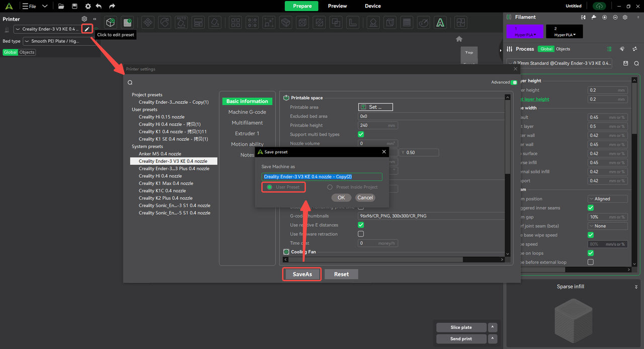Switch to the Device tab
Screen dimensions: 644x349
[373, 6]
